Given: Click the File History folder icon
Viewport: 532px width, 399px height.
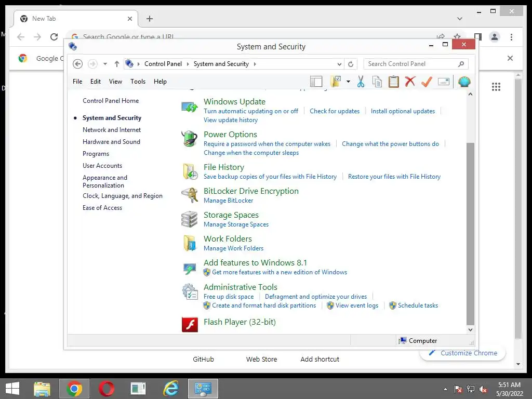Looking at the screenshot, I should (189, 171).
